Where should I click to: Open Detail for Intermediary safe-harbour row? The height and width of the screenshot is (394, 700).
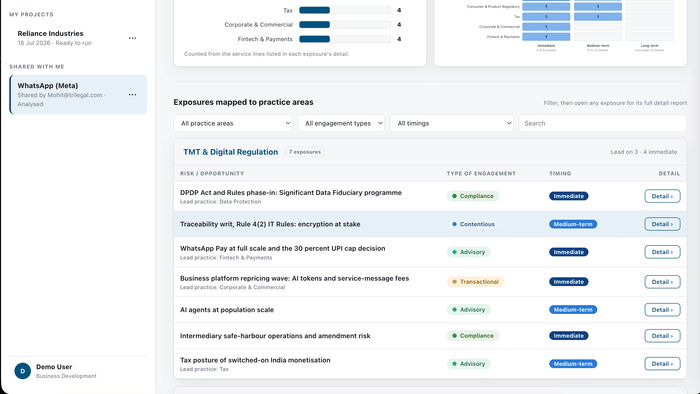point(662,336)
